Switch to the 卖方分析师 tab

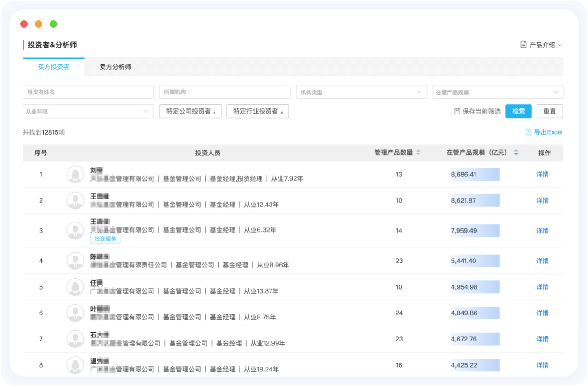click(115, 67)
